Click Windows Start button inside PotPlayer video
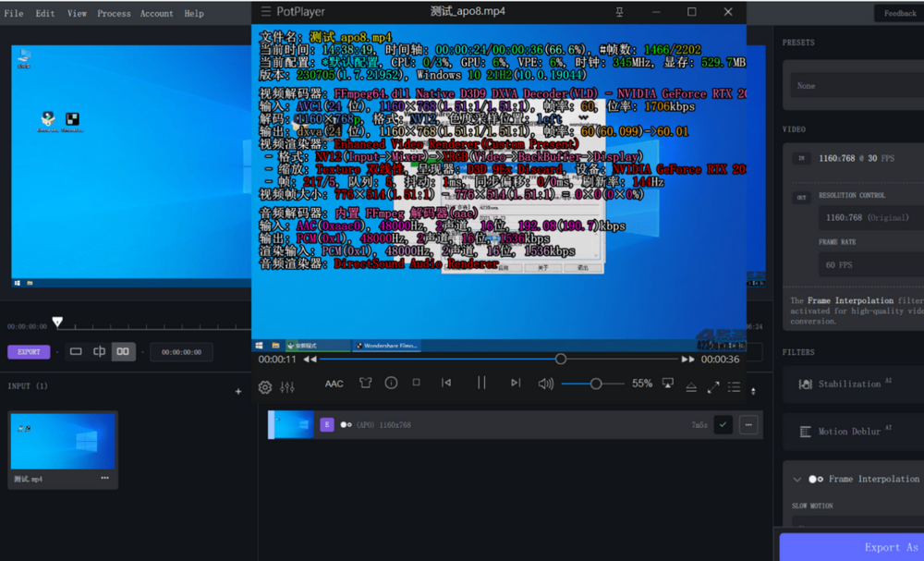The width and height of the screenshot is (924, 561). point(259,346)
